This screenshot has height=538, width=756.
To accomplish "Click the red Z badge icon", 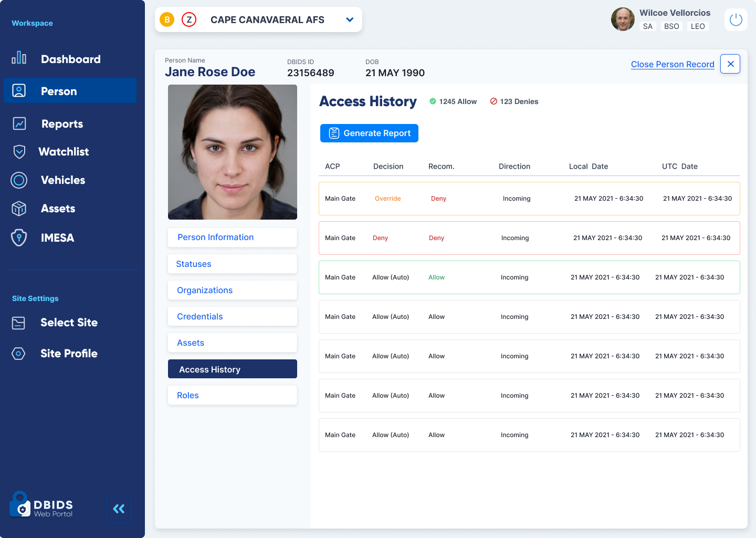I will (x=189, y=20).
